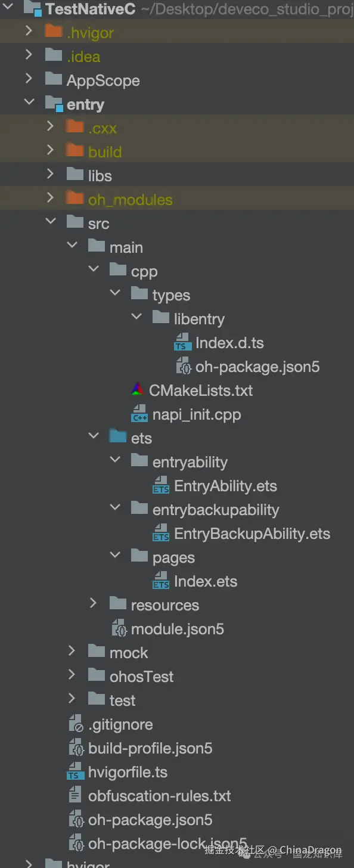Collapse the entry module node
Screen dimensions: 354x868
(29, 103)
